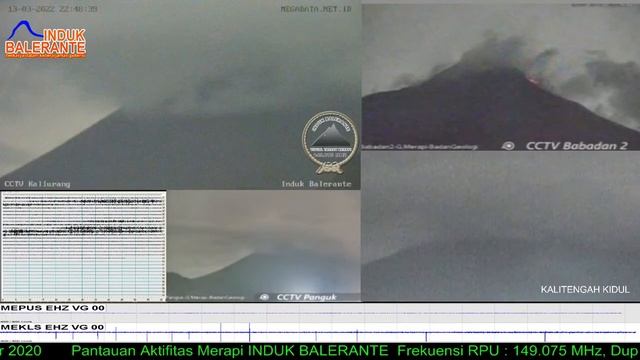The image size is (640, 360).
Task: Open the Kalitengah Kidul camera feed
Action: 501,227
